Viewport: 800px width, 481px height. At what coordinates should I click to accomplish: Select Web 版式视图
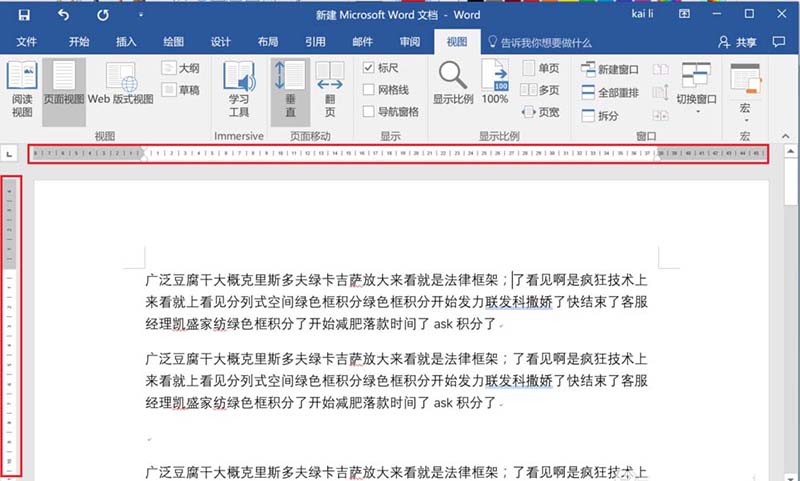[121, 84]
